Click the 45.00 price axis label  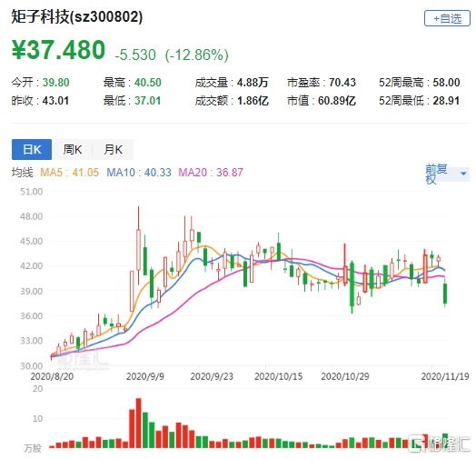click(31, 241)
